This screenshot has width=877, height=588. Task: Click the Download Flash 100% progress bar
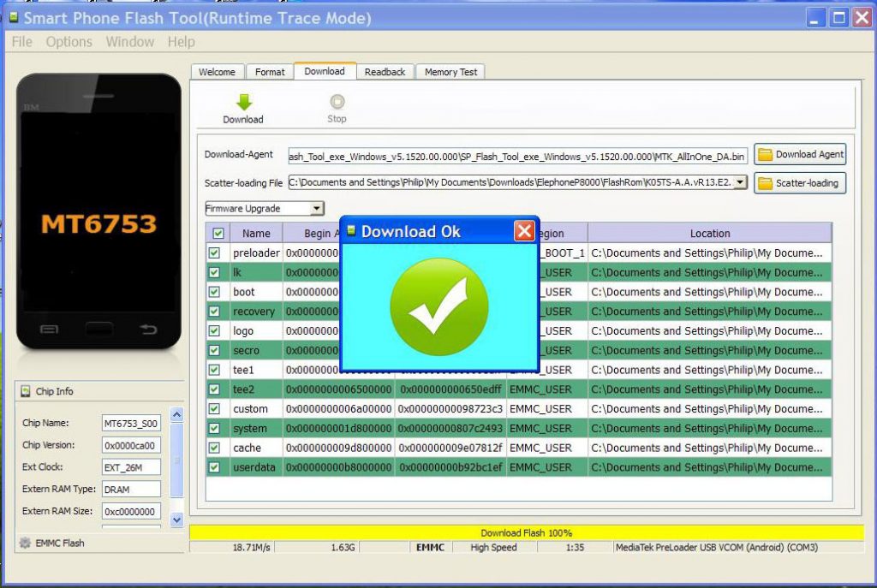click(x=527, y=532)
